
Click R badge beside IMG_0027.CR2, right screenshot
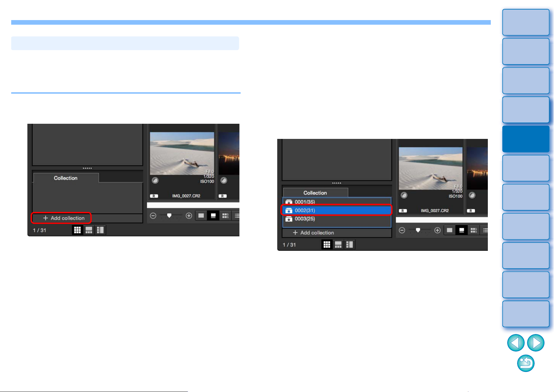403,211
